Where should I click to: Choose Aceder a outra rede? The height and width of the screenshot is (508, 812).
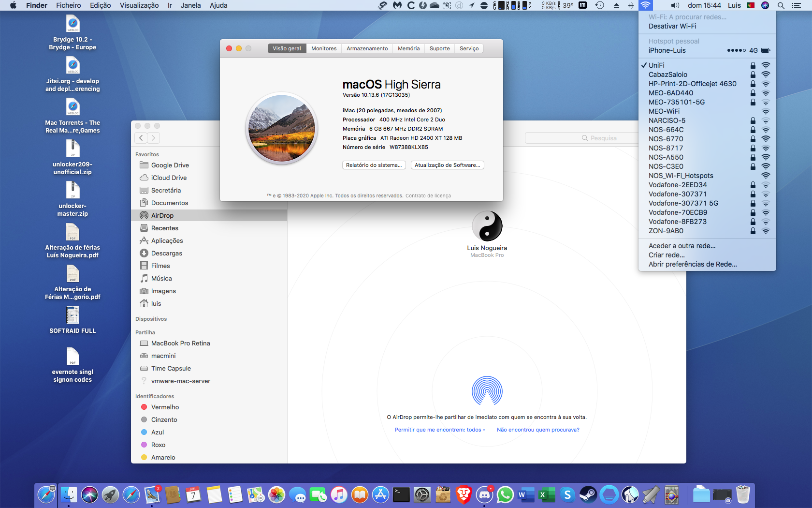[707, 246]
